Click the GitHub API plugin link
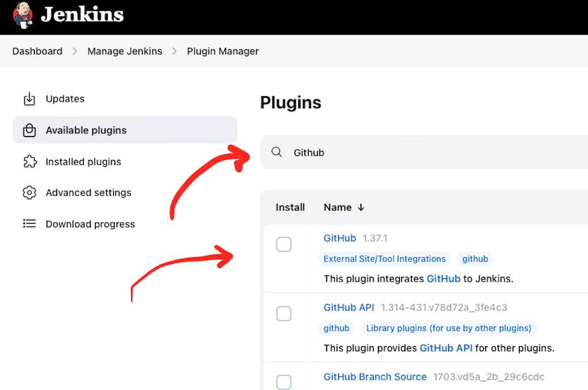This screenshot has height=390, width=588. 348,307
